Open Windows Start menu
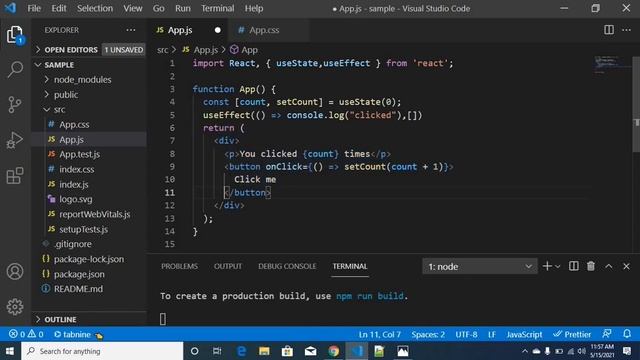Screen dimensions: 640x360 (x=10, y=351)
